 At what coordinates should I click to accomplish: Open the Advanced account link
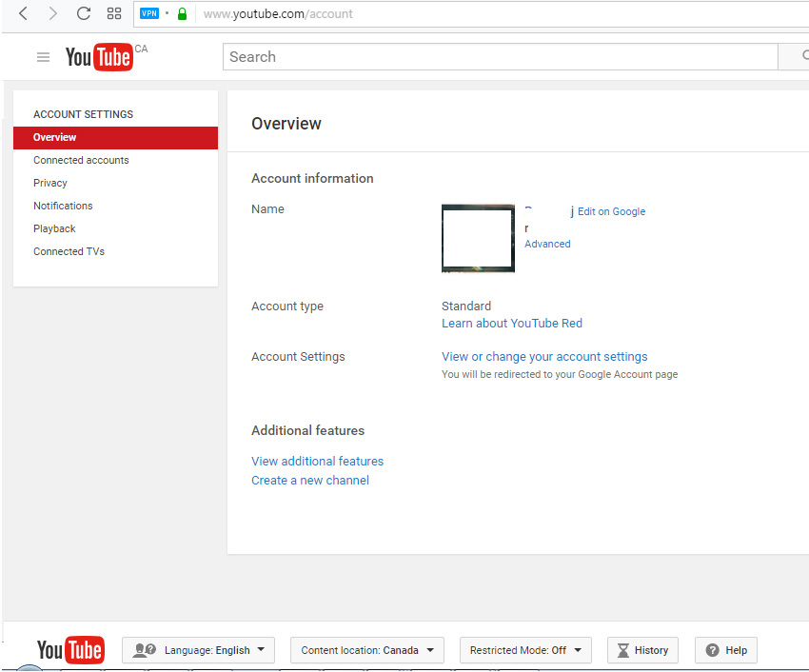tap(547, 244)
